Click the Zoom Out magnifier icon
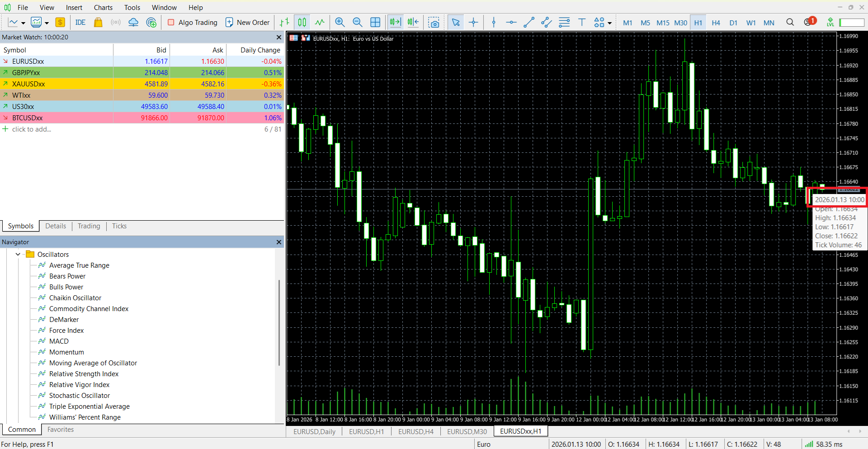The image size is (868, 449). coord(358,22)
